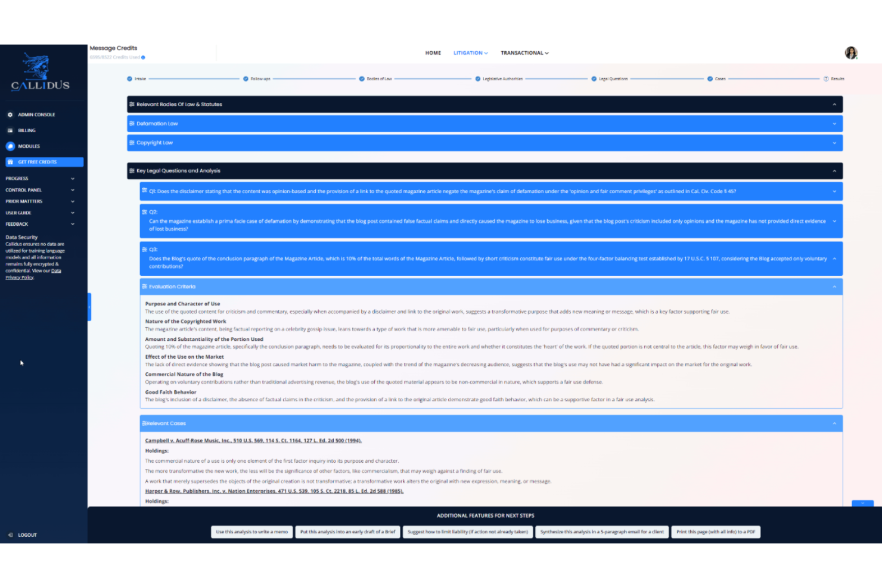Expand the Prior Matters sidebar group
Screen dimensions: 882x588
pos(39,201)
